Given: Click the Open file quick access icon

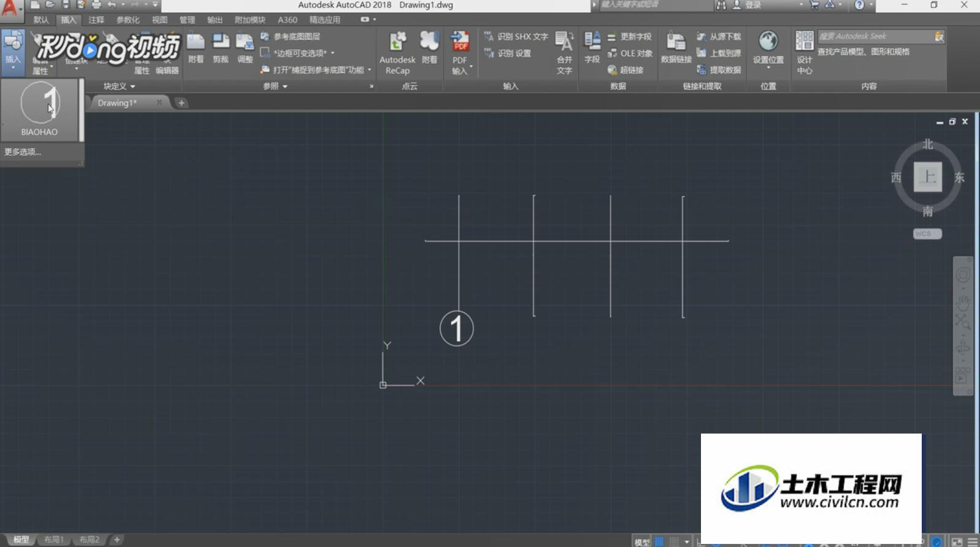Looking at the screenshot, I should point(50,4).
